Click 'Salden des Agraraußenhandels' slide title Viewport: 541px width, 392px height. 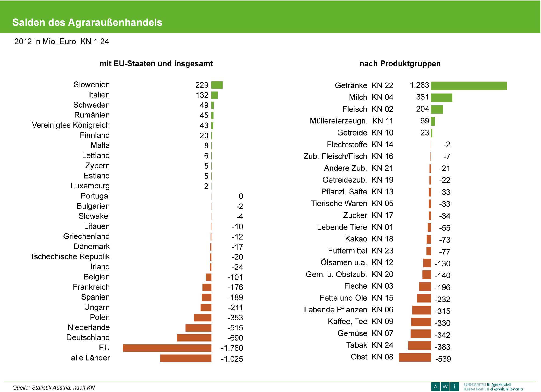click(87, 22)
